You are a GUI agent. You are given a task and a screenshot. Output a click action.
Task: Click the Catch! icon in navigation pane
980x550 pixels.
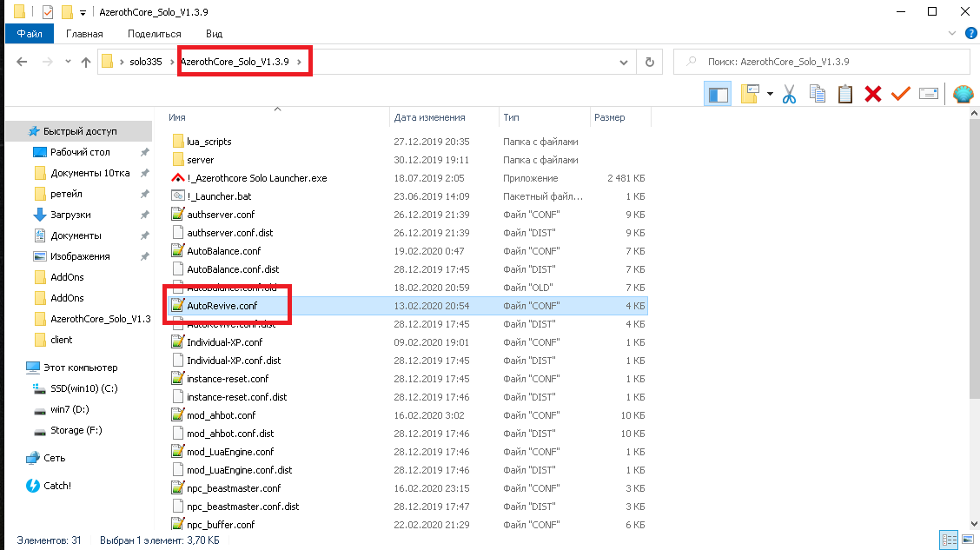pos(32,486)
